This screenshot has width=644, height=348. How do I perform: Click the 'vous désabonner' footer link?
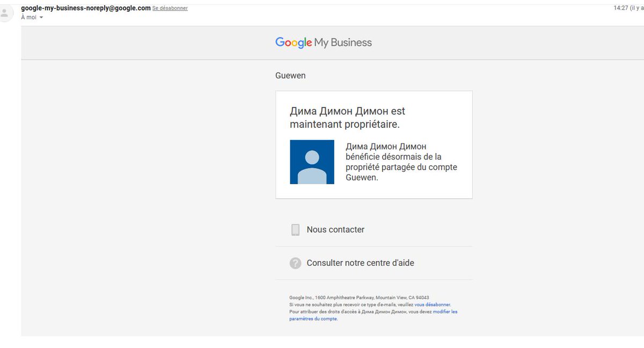pos(433,305)
